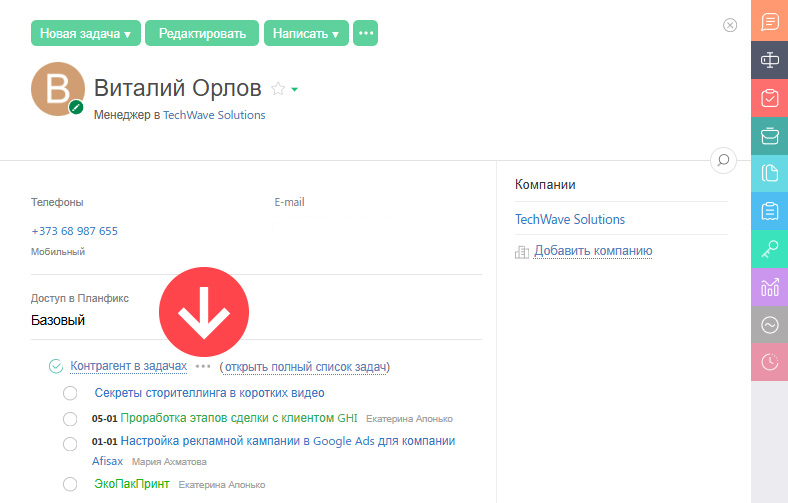788x503 pixels.
Task: Click the Мобильный phone type label
Action: [58, 252]
